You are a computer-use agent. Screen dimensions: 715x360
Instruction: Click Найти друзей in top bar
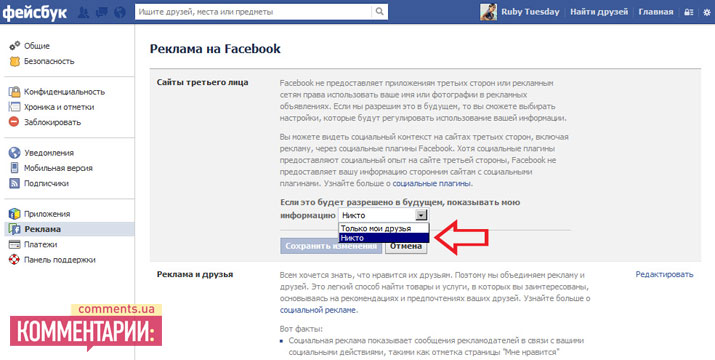(599, 12)
